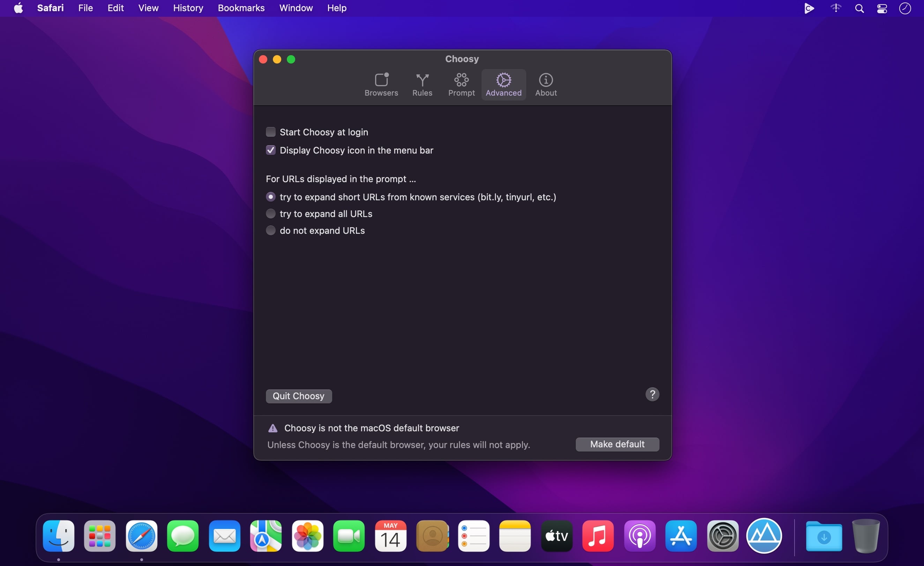Open Launchpad from the Dock
Image resolution: width=924 pixels, height=566 pixels.
point(100,536)
